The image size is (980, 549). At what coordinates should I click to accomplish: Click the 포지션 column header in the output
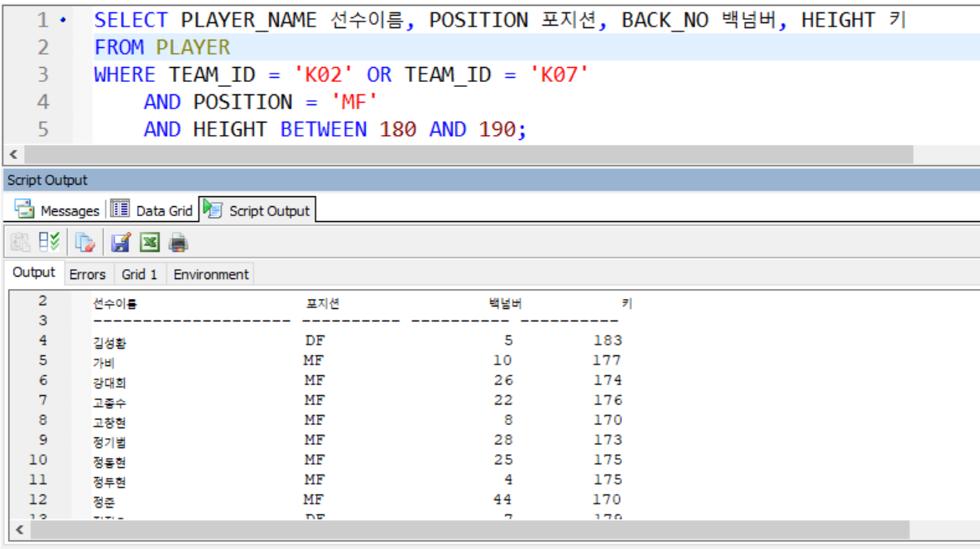point(323,304)
